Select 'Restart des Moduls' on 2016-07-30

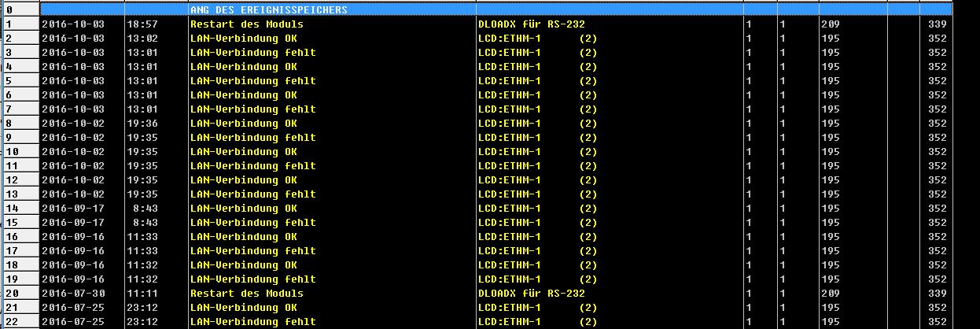coord(246,294)
